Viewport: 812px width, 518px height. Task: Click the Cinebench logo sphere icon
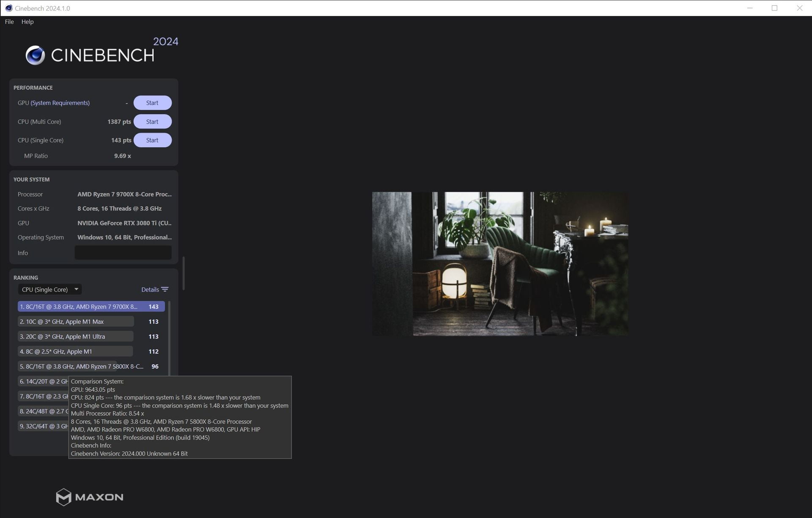[35, 55]
